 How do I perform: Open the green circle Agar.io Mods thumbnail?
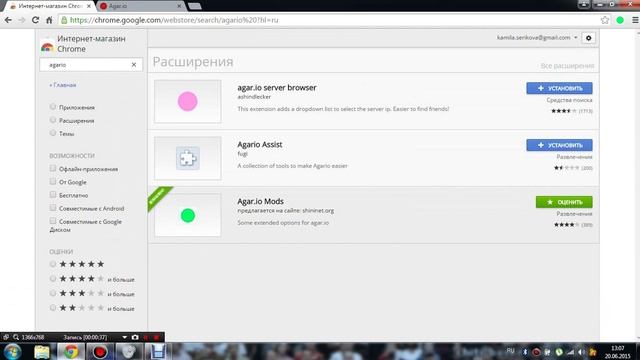click(x=188, y=215)
